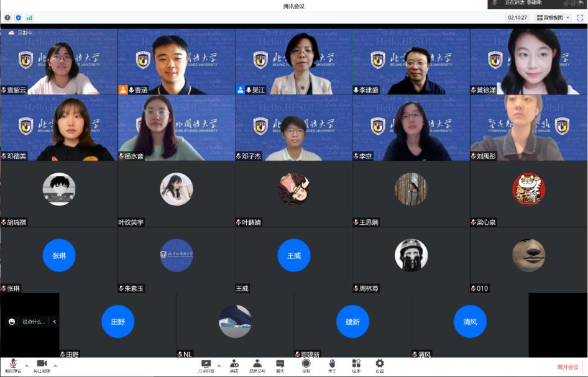Viewport: 588px width, 377px height.
Task: Open the grid view (宫格视图) dropdown
Action: (x=553, y=17)
